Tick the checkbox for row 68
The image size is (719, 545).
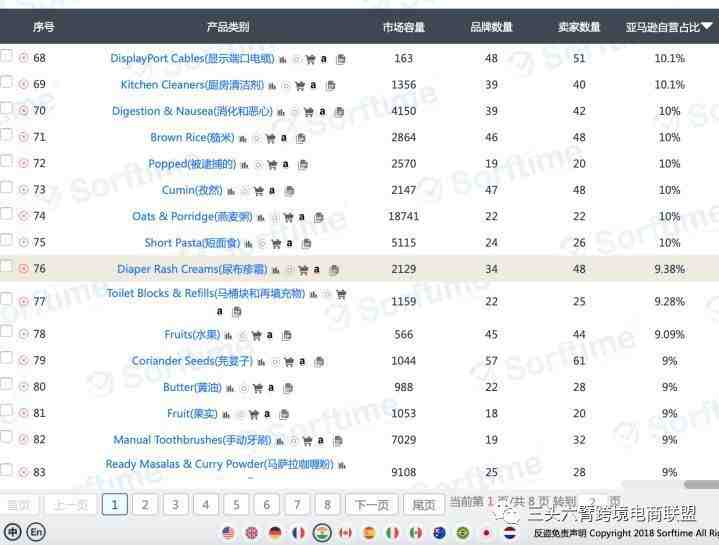pyautogui.click(x=6, y=55)
